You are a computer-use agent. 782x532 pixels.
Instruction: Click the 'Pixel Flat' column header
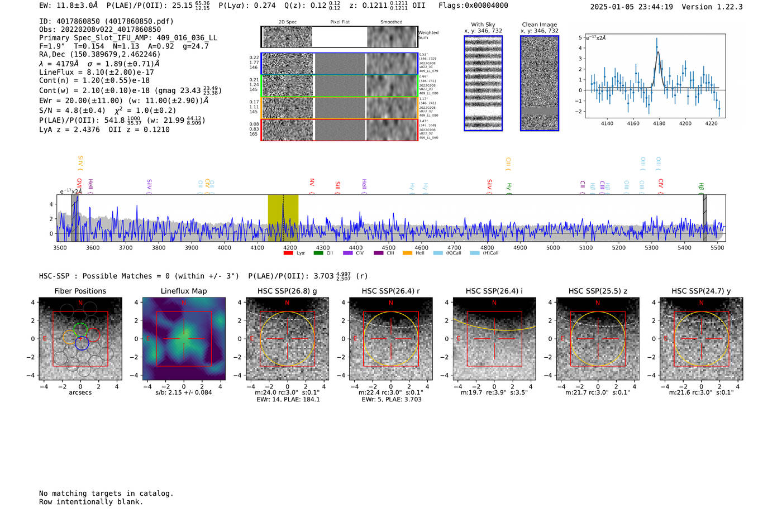click(x=340, y=22)
